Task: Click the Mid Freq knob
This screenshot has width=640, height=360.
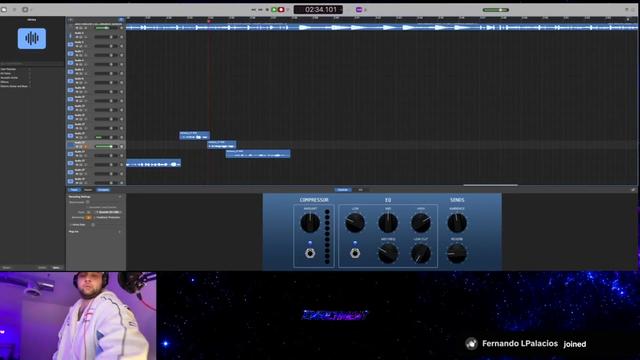Action: pos(388,253)
